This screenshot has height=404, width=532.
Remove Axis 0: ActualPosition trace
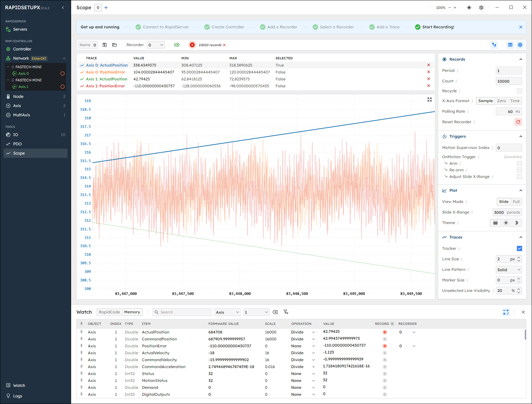429,65
